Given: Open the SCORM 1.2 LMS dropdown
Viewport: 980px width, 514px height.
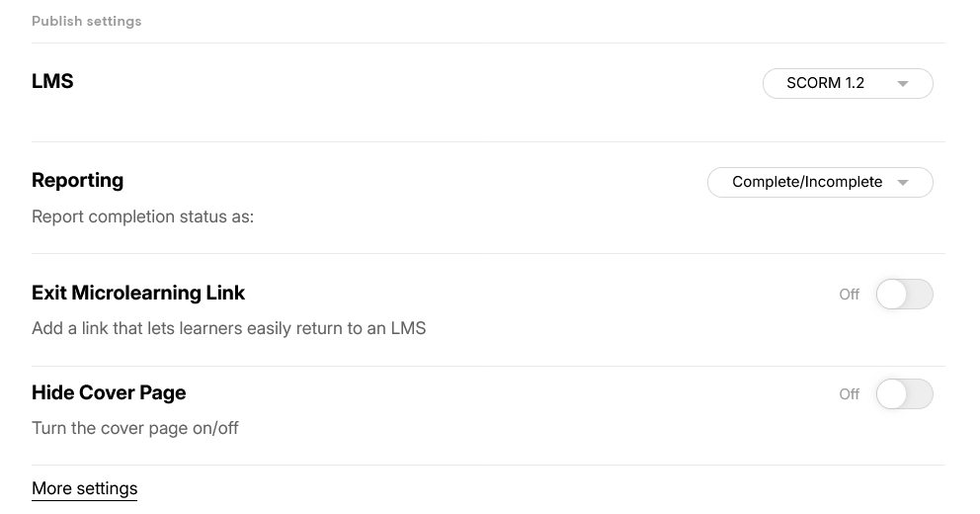Looking at the screenshot, I should (x=848, y=83).
